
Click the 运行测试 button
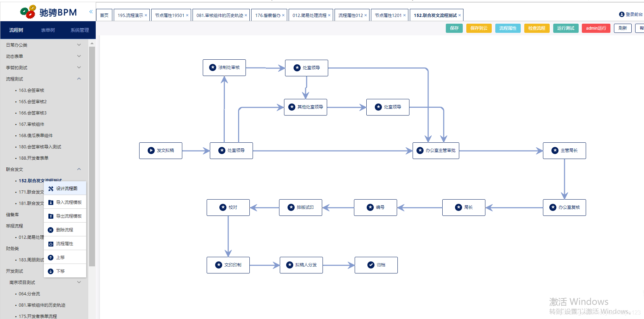[x=566, y=28]
